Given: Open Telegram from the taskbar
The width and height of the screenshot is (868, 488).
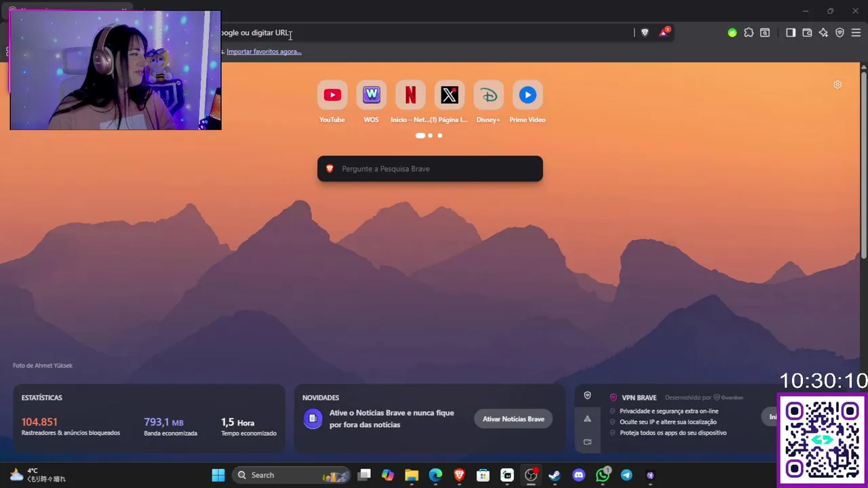Looking at the screenshot, I should (x=627, y=475).
